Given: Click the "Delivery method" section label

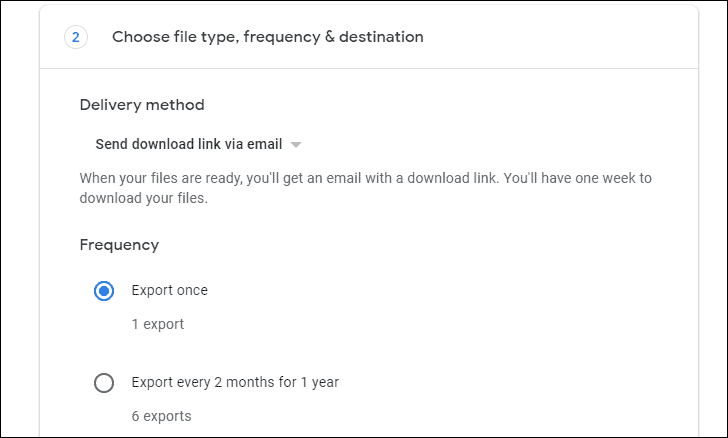Looking at the screenshot, I should [x=141, y=104].
